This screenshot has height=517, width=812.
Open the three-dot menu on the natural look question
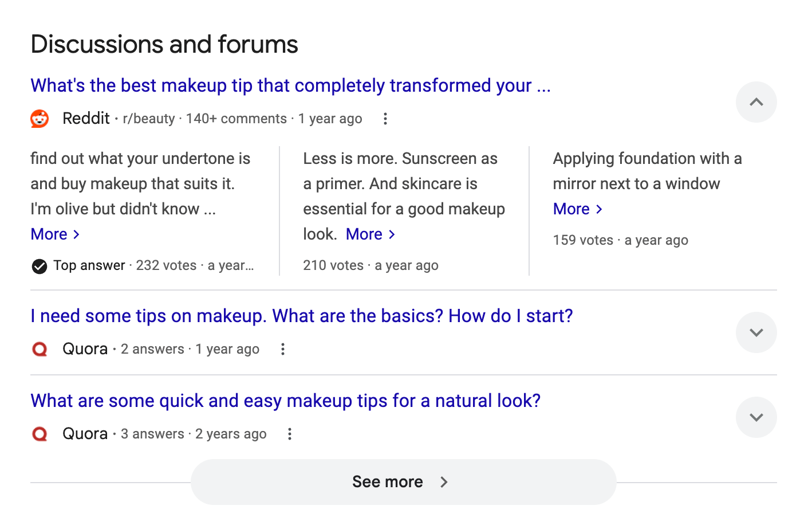click(x=290, y=434)
